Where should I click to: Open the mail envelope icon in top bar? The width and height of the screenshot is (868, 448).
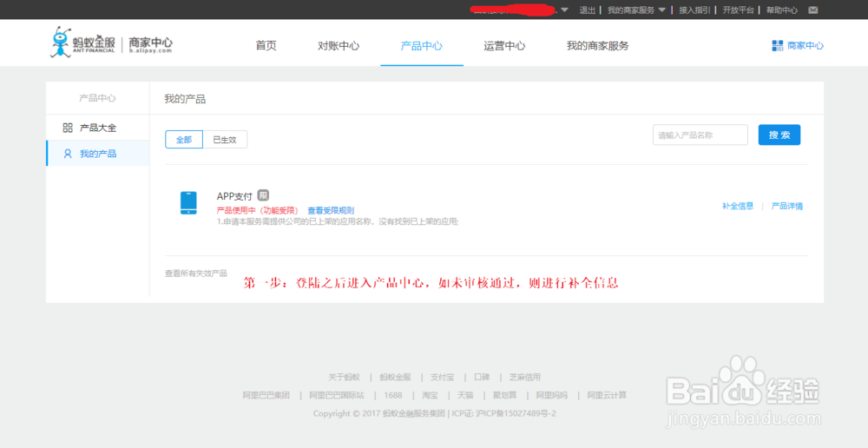pyautogui.click(x=812, y=10)
